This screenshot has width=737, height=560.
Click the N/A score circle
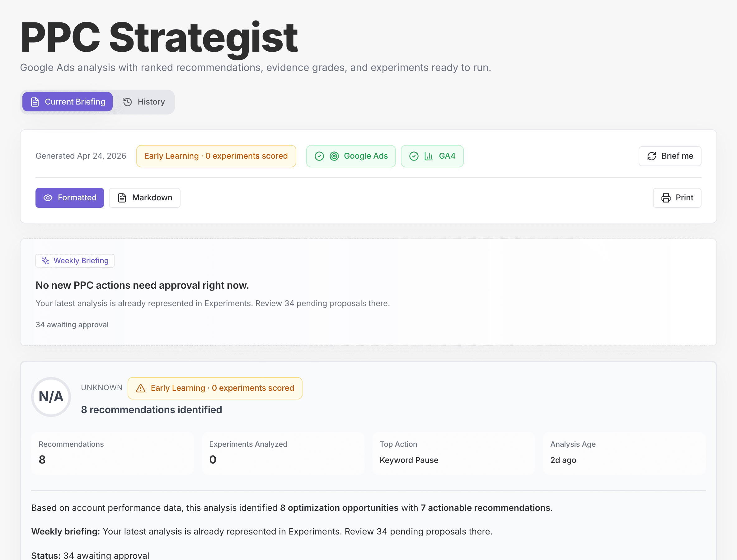point(51,397)
